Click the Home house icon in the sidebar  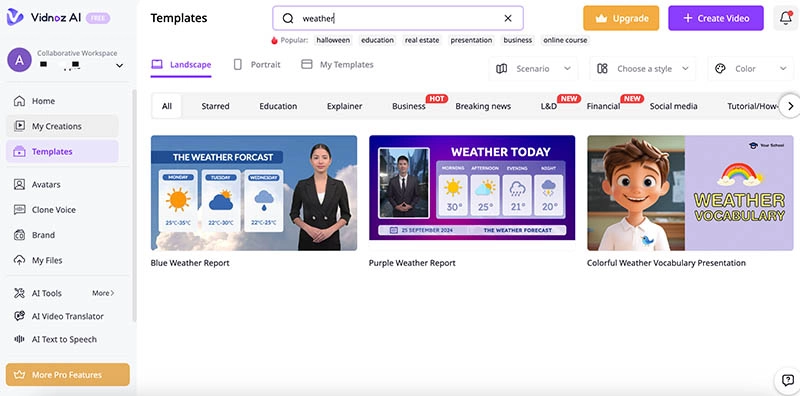pyautogui.click(x=19, y=101)
